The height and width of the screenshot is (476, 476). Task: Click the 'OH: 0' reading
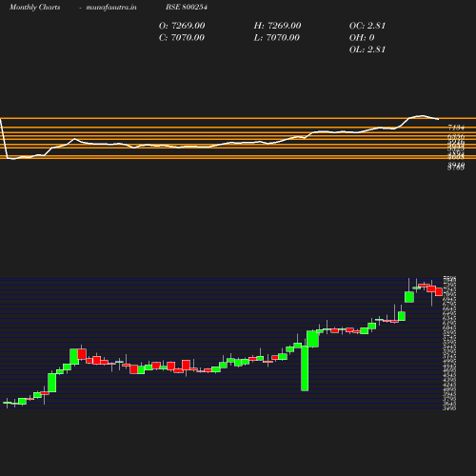point(362,37)
